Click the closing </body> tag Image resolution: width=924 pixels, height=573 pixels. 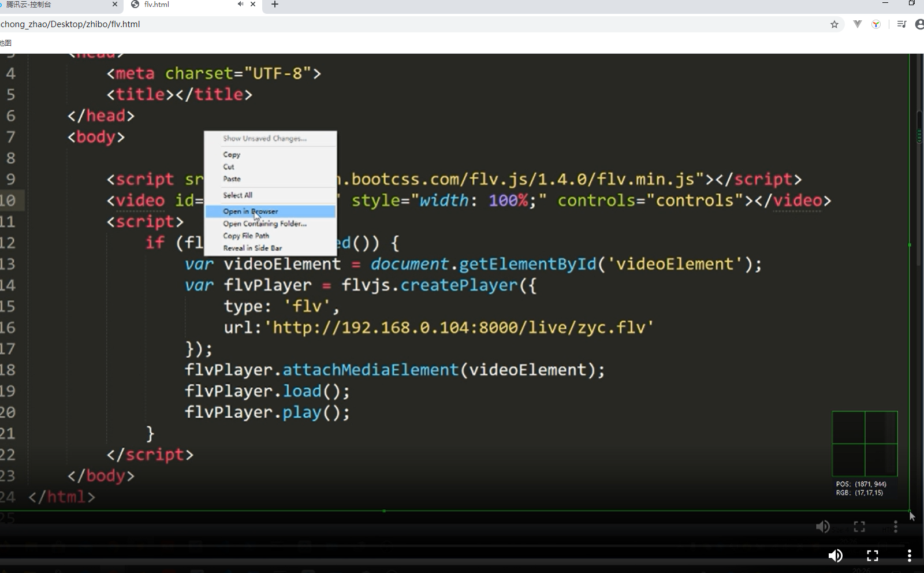tap(101, 476)
